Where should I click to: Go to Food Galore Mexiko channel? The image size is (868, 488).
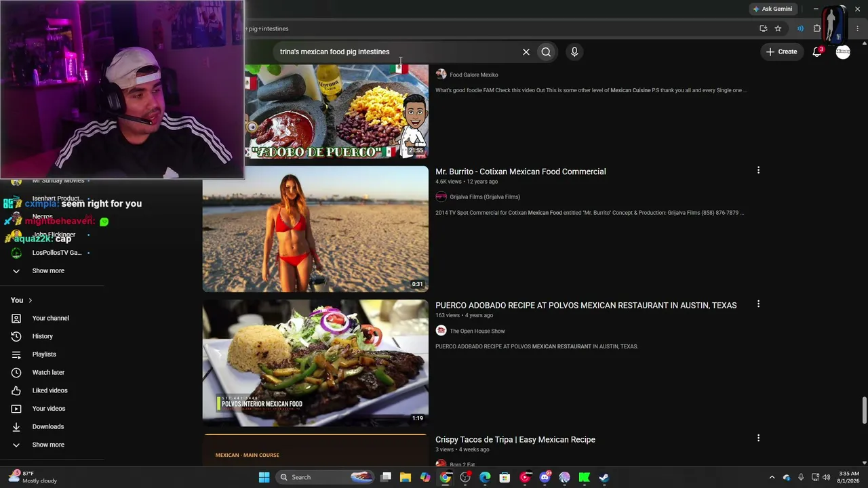coord(474,75)
